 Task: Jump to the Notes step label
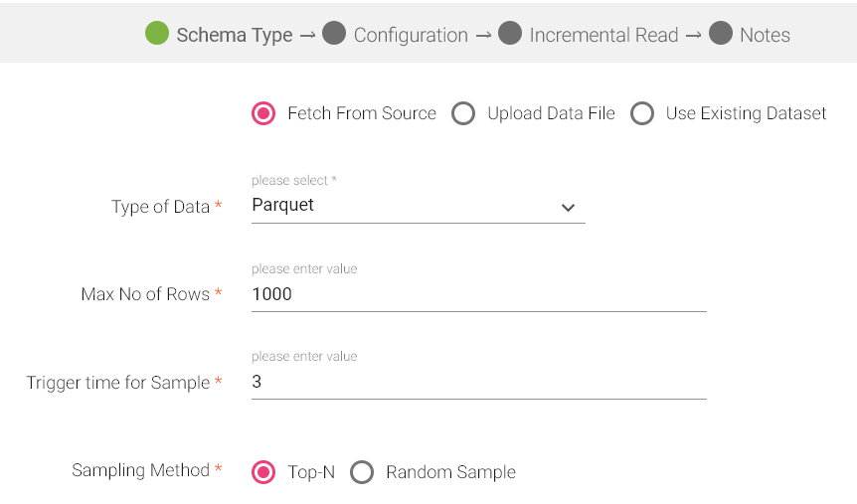765,35
